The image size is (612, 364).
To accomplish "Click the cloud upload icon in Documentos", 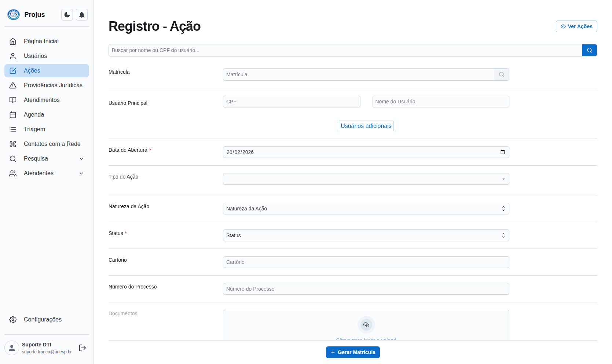I will tap(366, 325).
